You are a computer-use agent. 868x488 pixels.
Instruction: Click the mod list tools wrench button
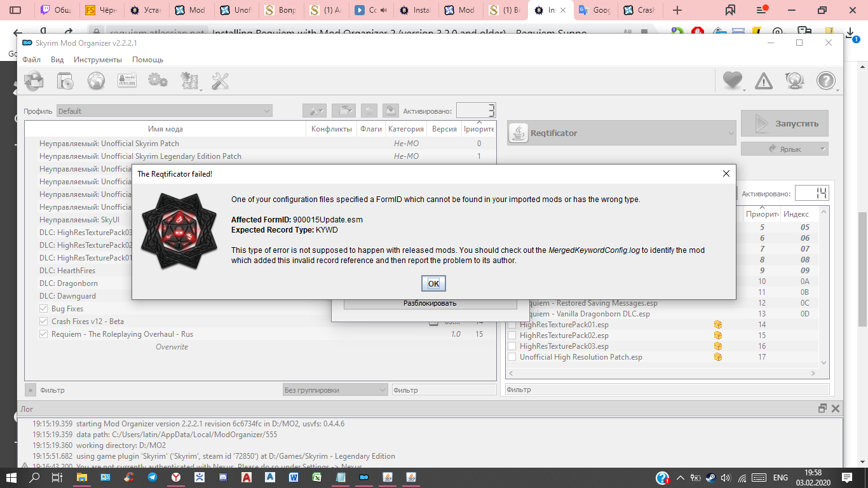315,111
